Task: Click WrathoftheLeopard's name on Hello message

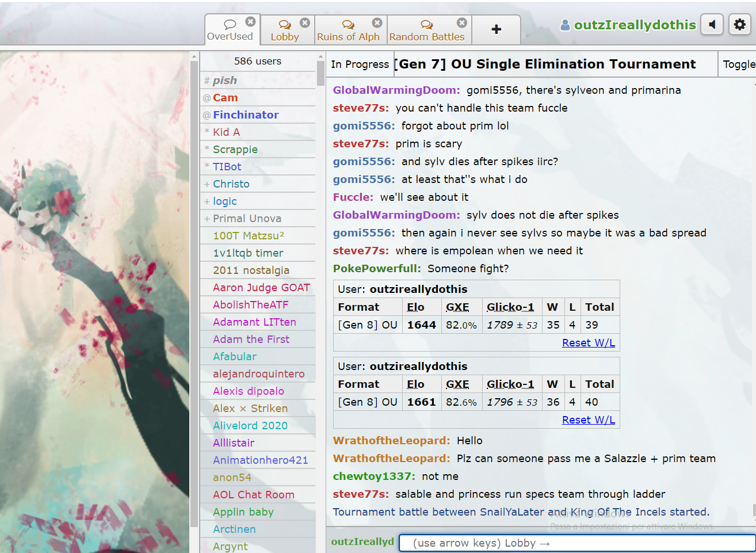Action: pos(391,440)
